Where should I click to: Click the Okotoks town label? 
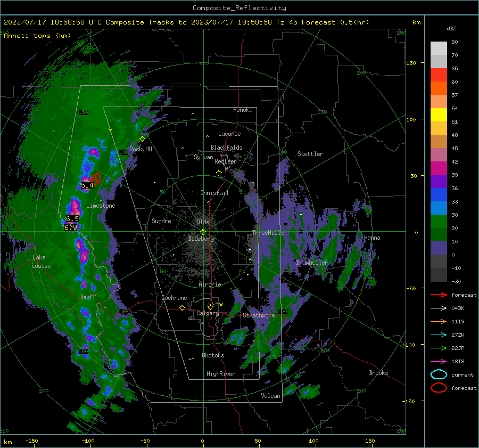point(213,355)
